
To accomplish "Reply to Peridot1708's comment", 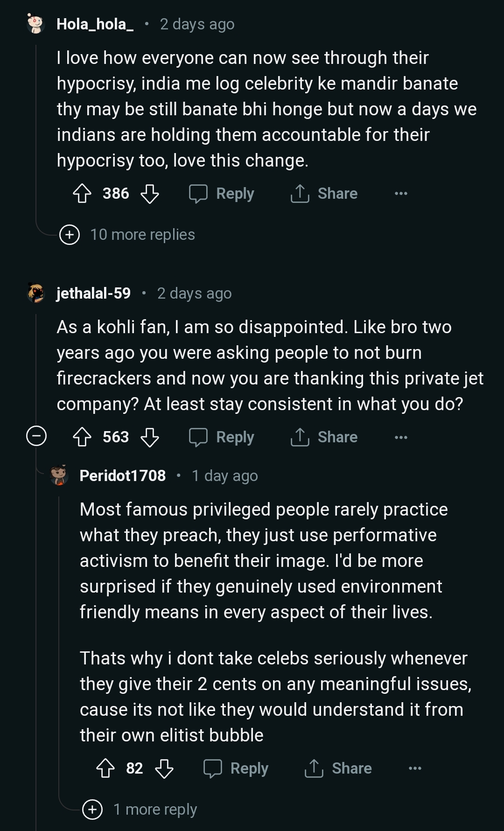I will click(236, 768).
